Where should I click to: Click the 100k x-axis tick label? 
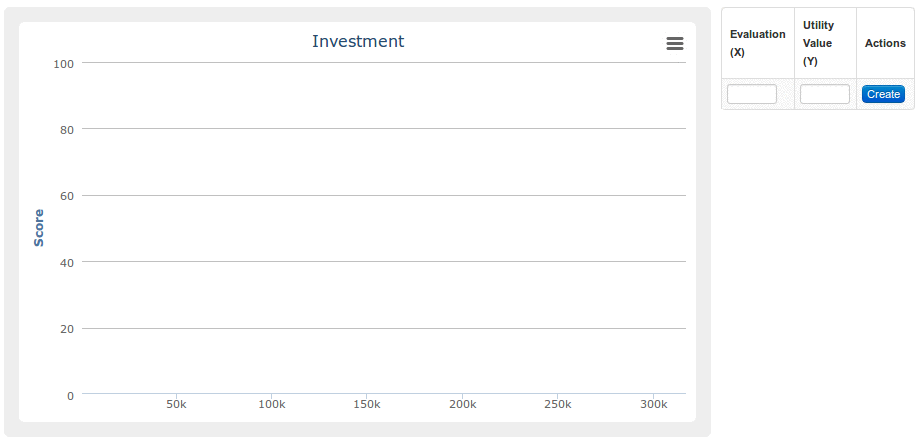pos(272,404)
